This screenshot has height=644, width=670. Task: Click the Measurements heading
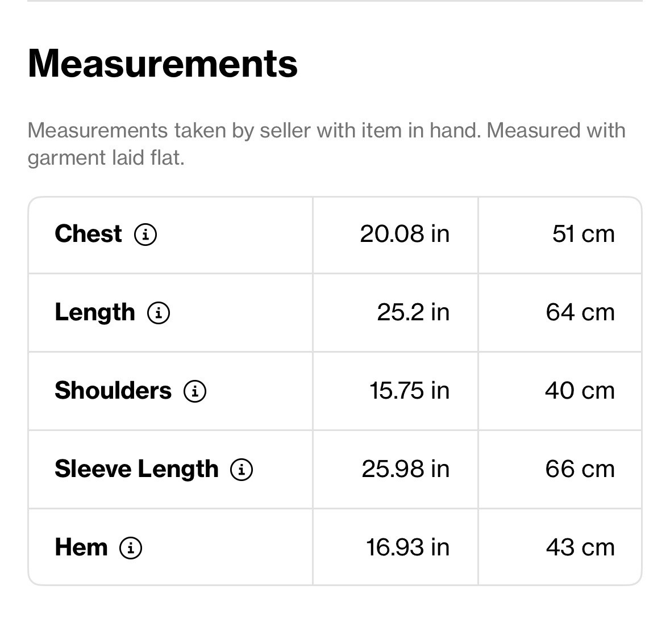[x=163, y=63]
